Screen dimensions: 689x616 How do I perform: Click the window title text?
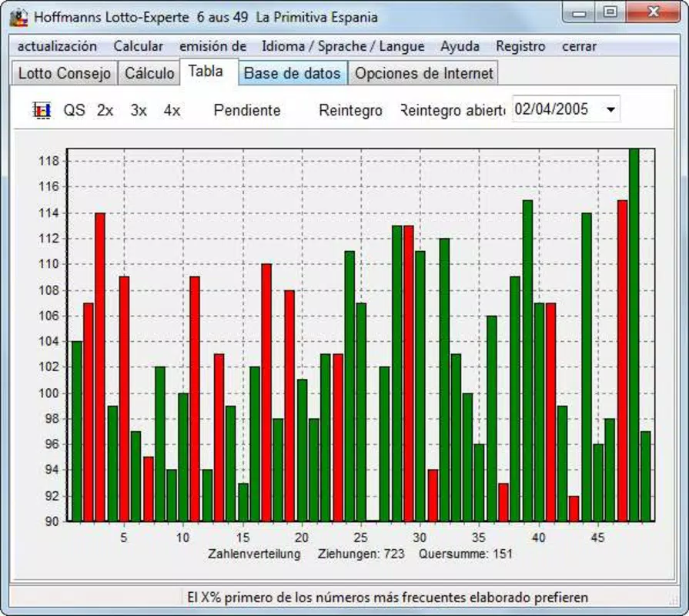[x=206, y=18]
